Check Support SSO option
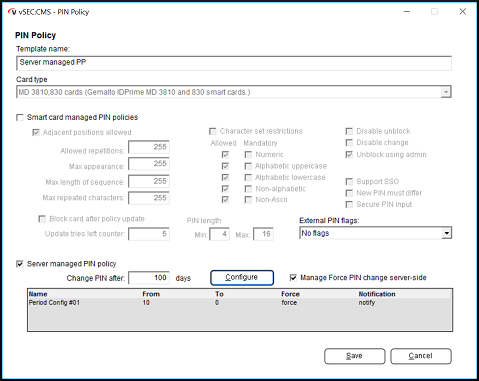This screenshot has height=381, width=479. click(x=349, y=182)
